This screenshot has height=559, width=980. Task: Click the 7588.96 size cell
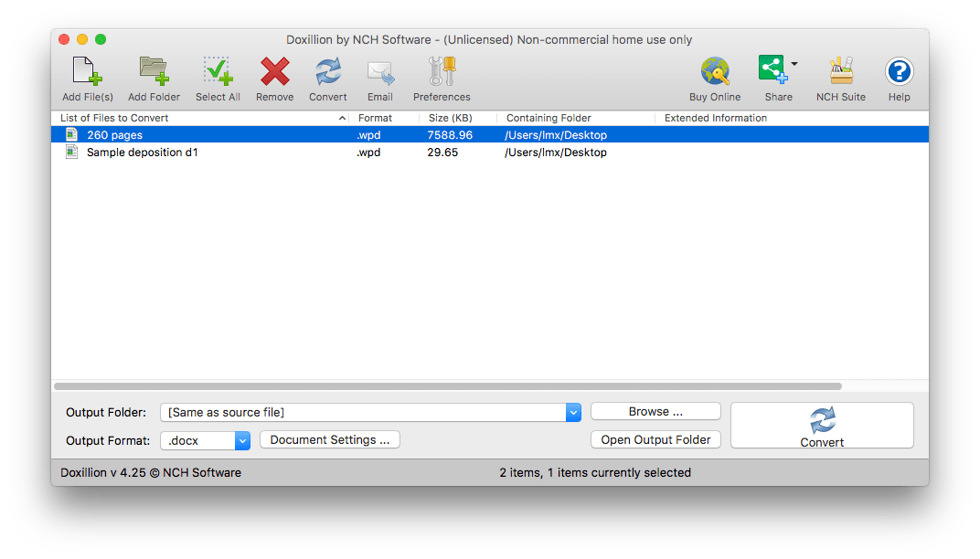pos(450,135)
